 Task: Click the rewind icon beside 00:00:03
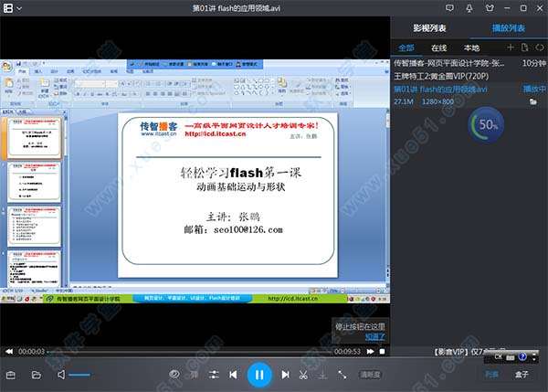click(x=9, y=351)
